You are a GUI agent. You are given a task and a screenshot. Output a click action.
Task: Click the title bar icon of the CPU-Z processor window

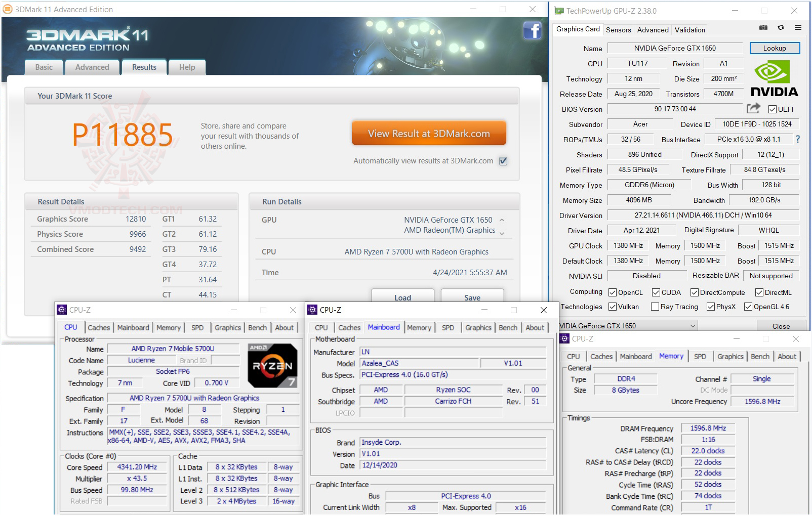point(62,310)
